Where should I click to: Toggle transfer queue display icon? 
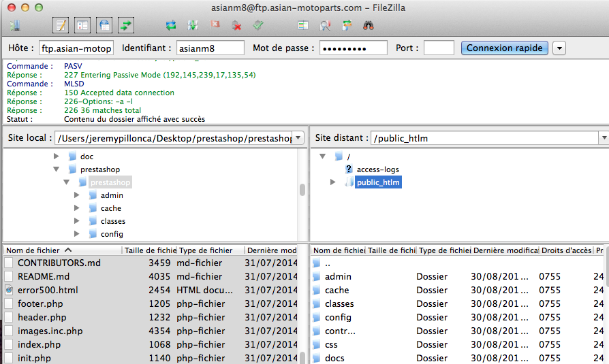tap(126, 26)
